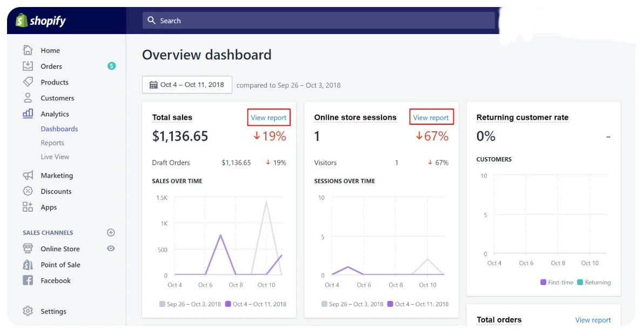Click the Facebook channel icon

coord(28,280)
